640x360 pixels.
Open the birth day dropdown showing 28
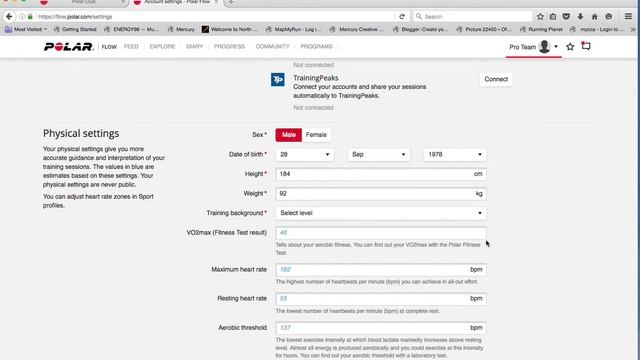click(x=305, y=155)
